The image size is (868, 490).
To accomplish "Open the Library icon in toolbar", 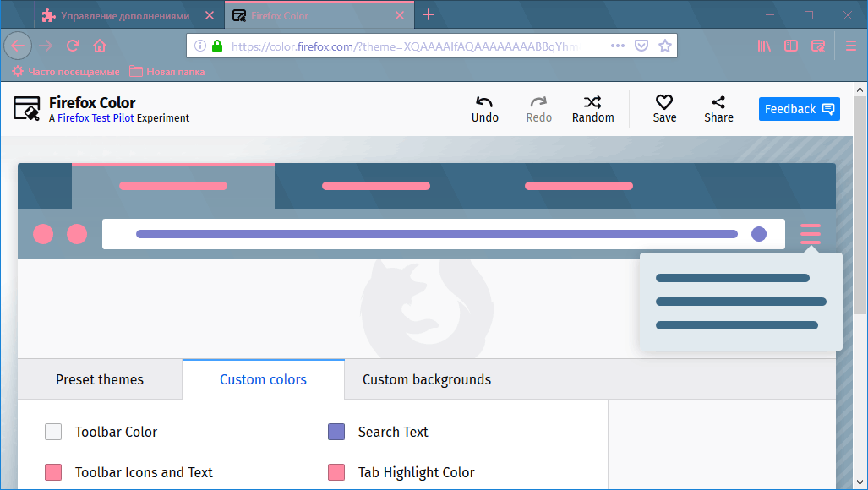I will point(765,46).
